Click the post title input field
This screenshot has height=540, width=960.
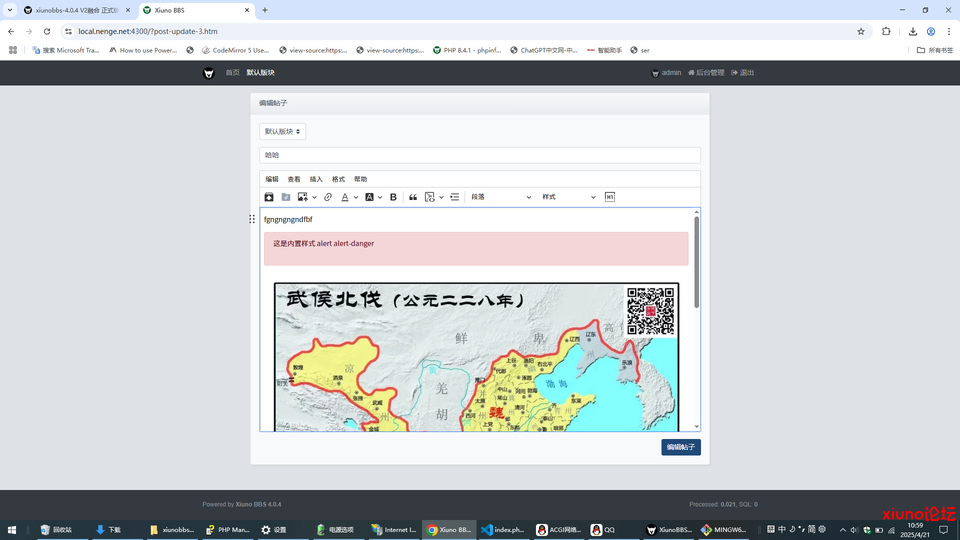(480, 155)
